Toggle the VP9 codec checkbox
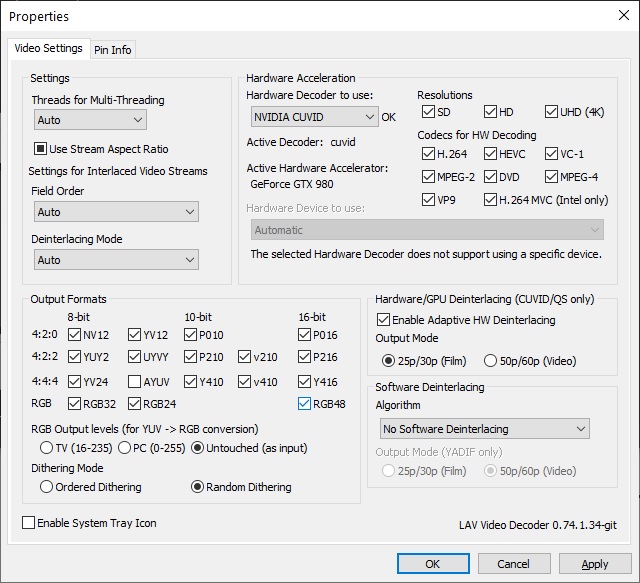Viewport: 640px width, 583px height. (x=429, y=200)
